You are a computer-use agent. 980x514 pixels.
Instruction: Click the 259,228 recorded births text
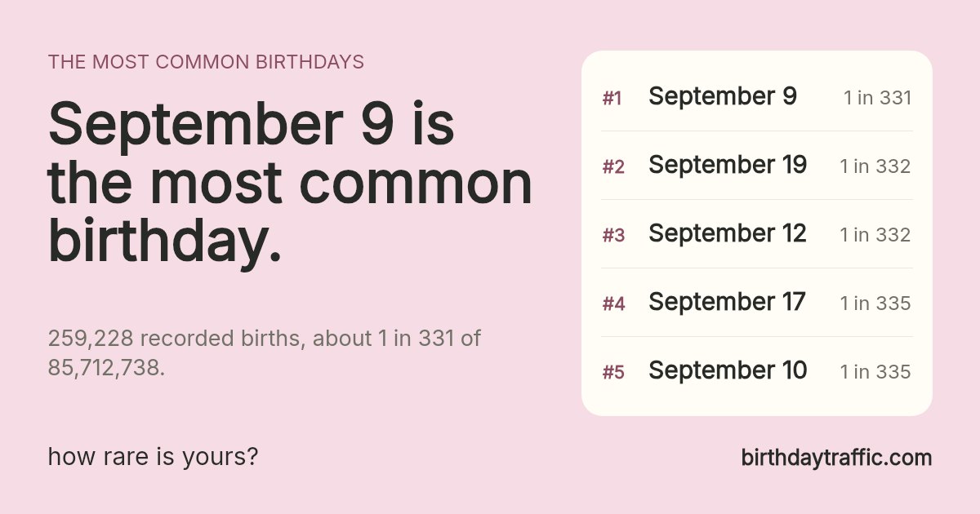coord(265,353)
